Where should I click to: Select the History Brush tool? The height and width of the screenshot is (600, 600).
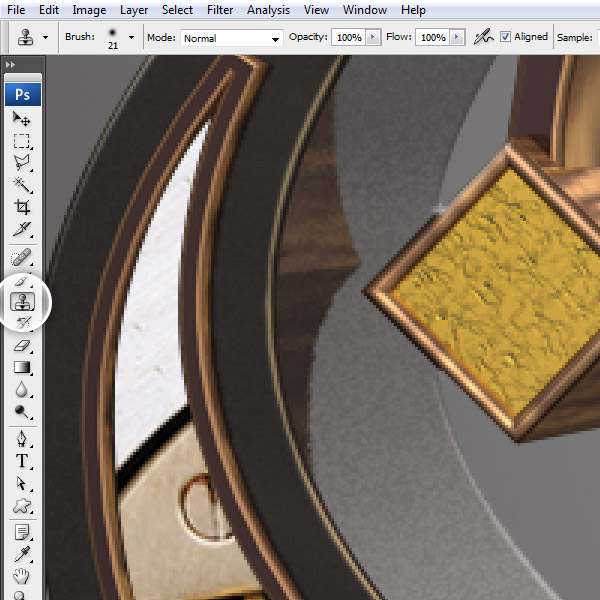point(23,323)
